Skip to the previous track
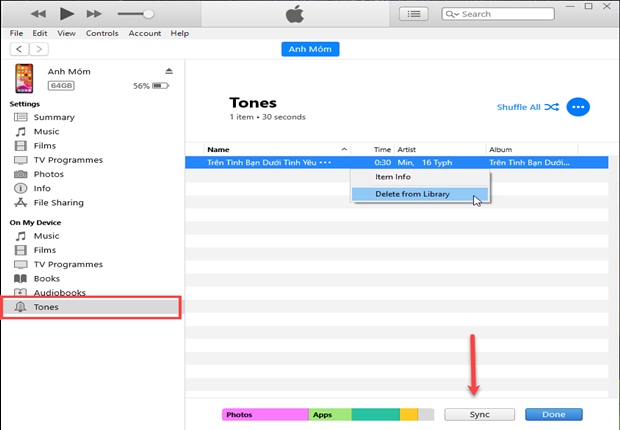The width and height of the screenshot is (620, 430). pos(40,14)
